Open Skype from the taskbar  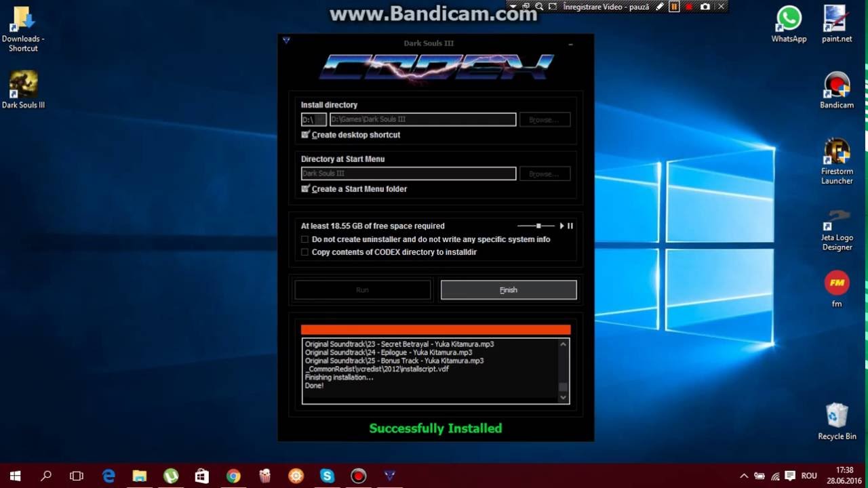pos(328,476)
